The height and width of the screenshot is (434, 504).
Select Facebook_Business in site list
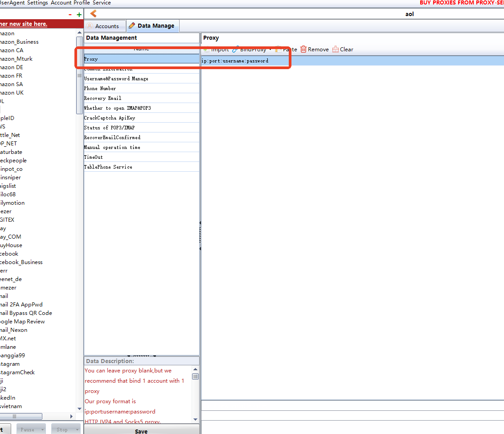coord(21,262)
